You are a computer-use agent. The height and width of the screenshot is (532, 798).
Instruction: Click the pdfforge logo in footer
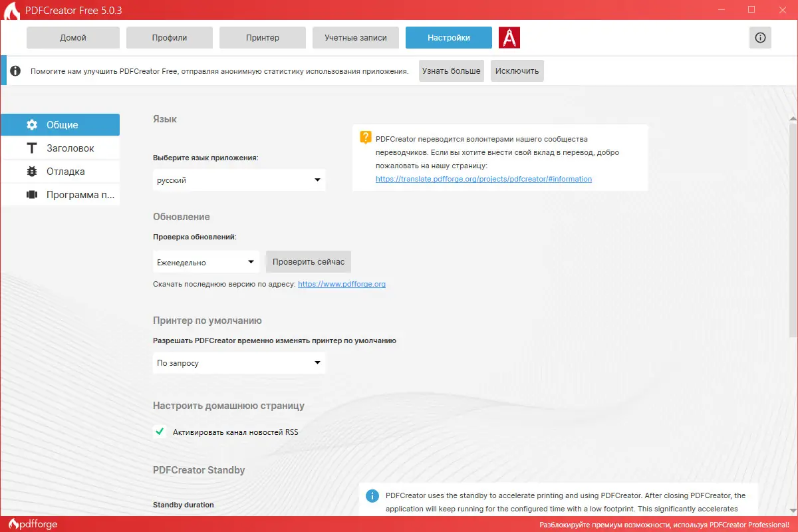pyautogui.click(x=32, y=524)
